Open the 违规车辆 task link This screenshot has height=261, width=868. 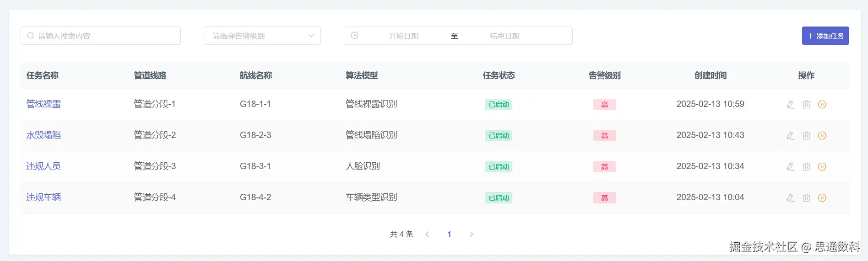point(43,197)
